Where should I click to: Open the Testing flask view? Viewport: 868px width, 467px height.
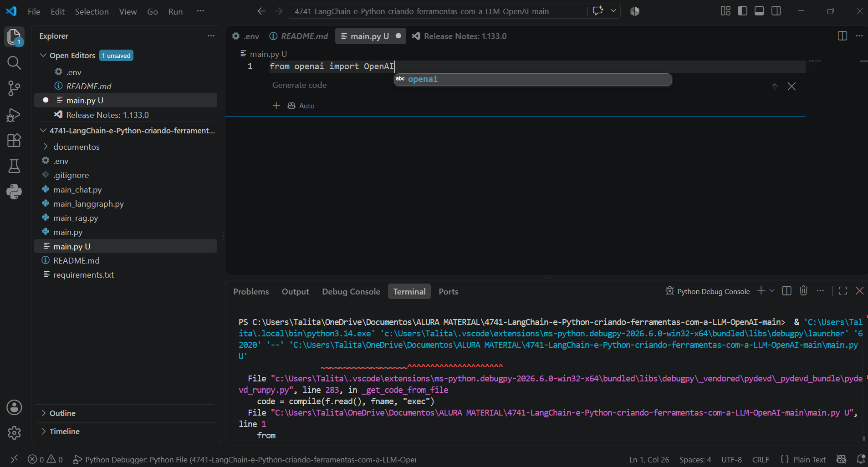click(14, 166)
